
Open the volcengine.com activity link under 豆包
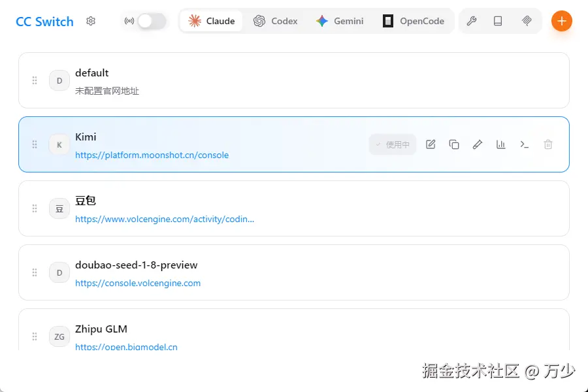coord(165,219)
